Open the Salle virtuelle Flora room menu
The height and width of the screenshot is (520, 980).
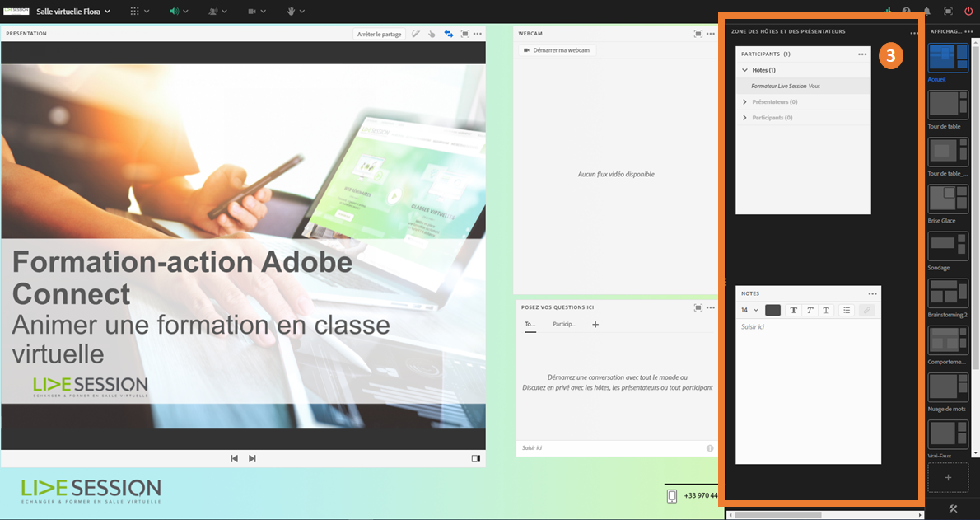pyautogui.click(x=73, y=12)
